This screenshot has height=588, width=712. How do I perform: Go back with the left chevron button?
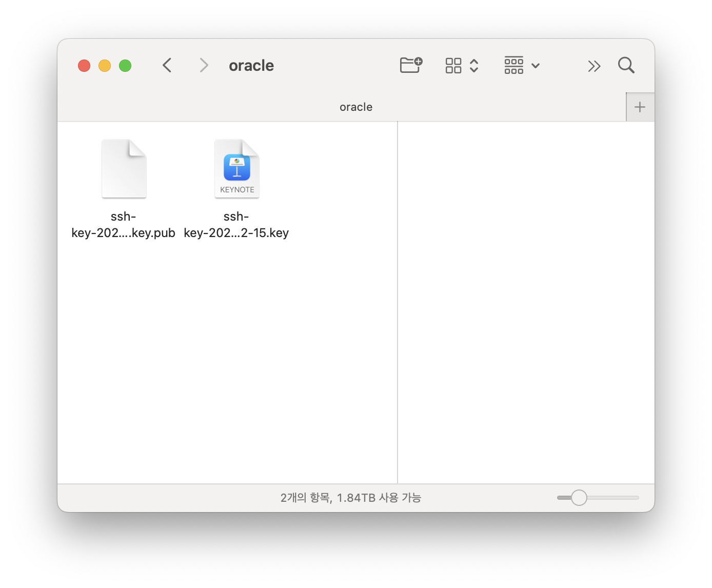point(167,65)
